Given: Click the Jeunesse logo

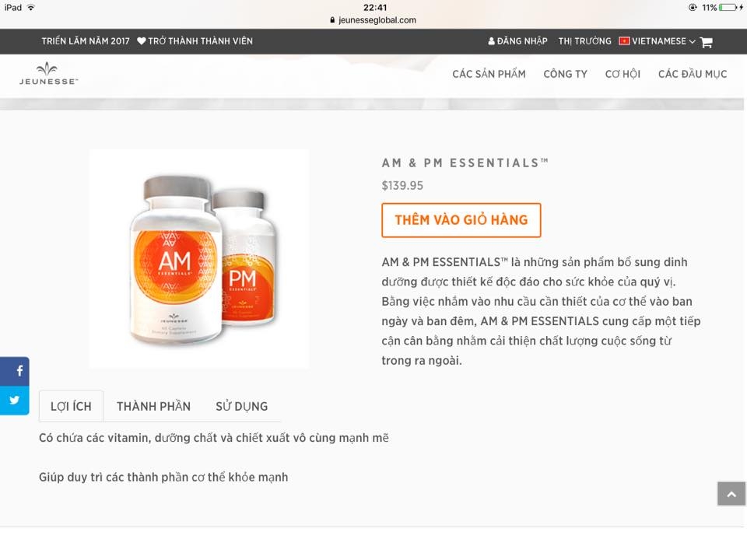Looking at the screenshot, I should point(48,74).
